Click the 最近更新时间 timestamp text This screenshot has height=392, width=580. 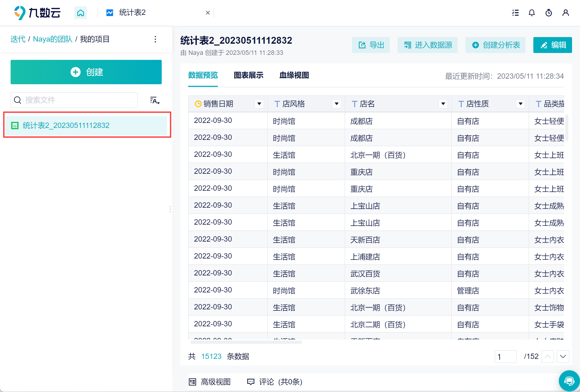pos(504,76)
